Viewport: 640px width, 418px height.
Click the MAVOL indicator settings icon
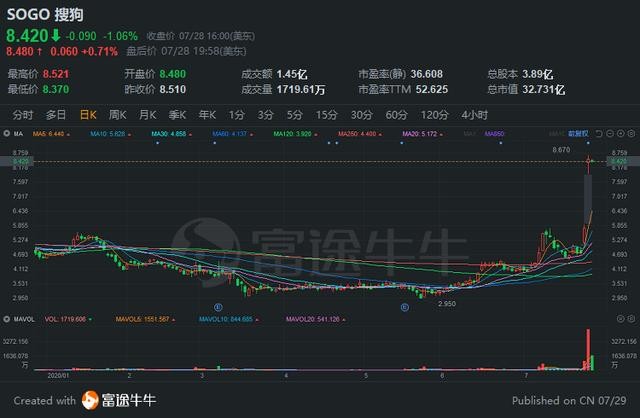(7, 319)
